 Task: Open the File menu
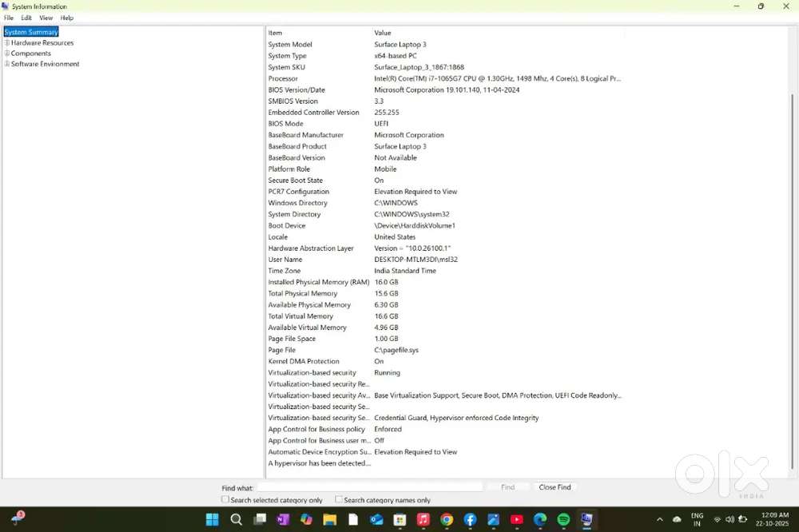[9, 18]
